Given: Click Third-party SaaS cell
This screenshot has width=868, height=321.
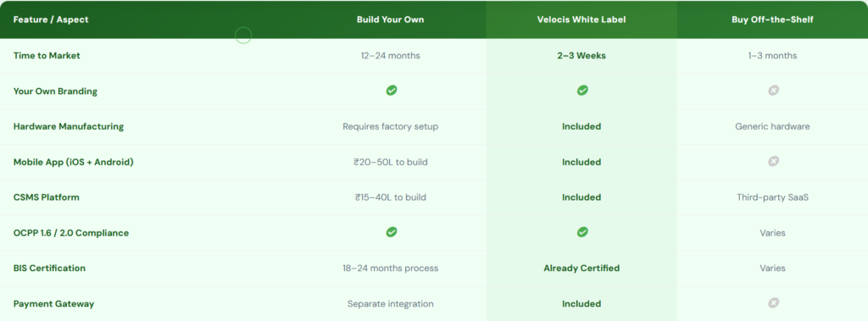Looking at the screenshot, I should pyautogui.click(x=772, y=197).
